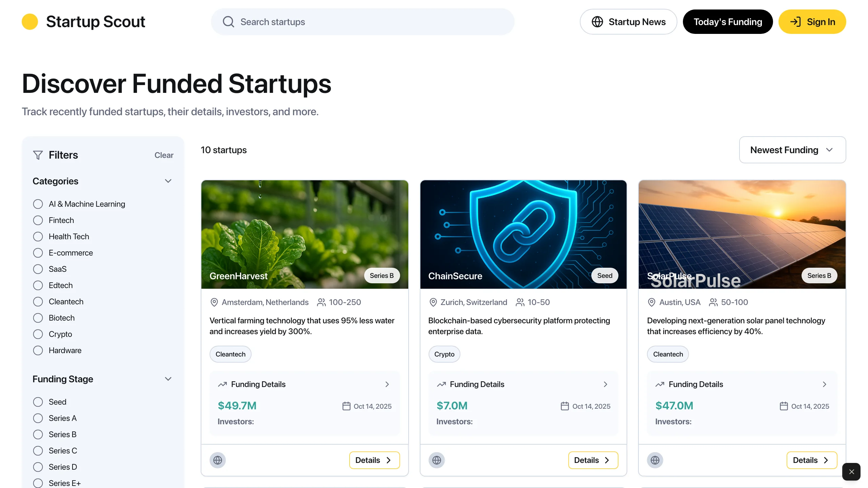Image resolution: width=868 pixels, height=488 pixels.
Task: Choose the Crypto category filter
Action: 38,334
